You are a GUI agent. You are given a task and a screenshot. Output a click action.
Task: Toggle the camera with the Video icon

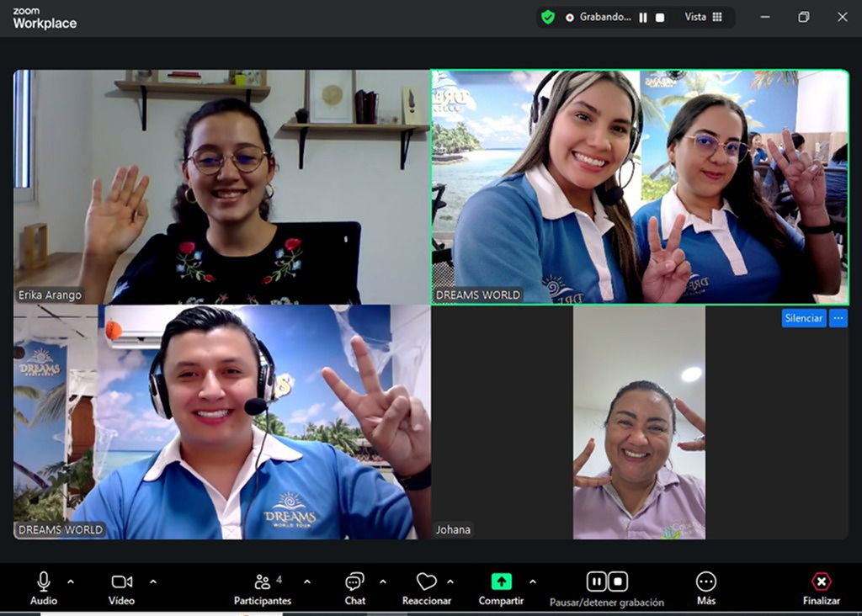tap(122, 581)
